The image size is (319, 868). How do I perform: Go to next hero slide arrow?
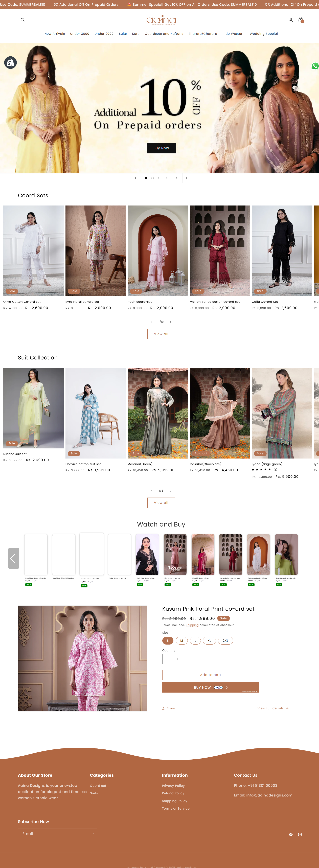[x=176, y=178]
